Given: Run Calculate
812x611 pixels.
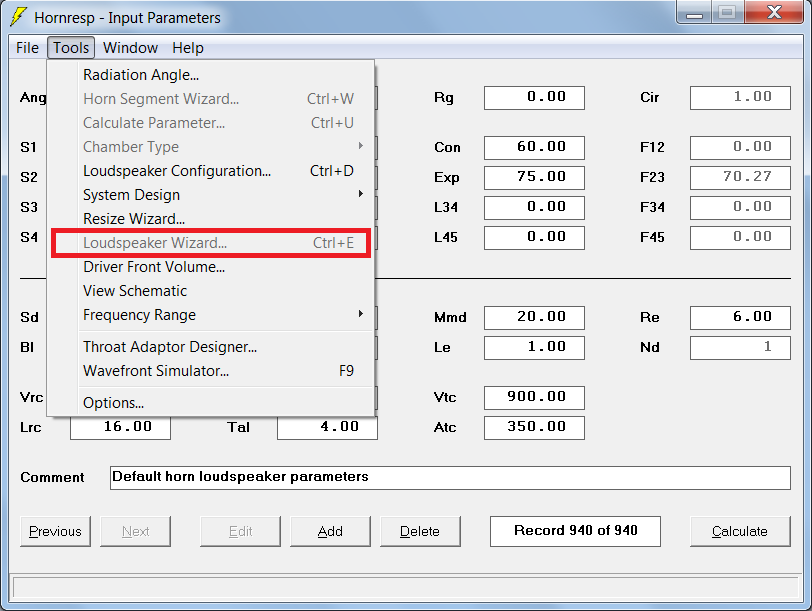Looking at the screenshot, I should click(740, 531).
